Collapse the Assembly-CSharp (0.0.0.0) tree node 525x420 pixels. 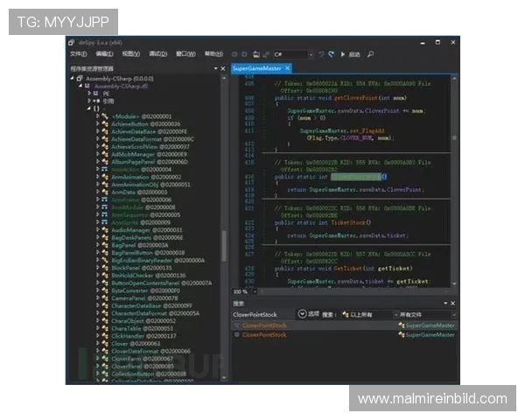click(73, 78)
